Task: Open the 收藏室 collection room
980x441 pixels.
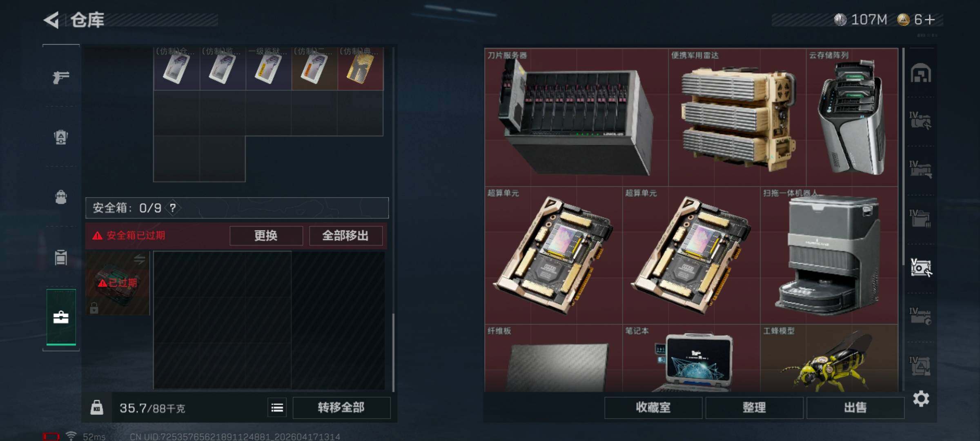Action: click(653, 408)
